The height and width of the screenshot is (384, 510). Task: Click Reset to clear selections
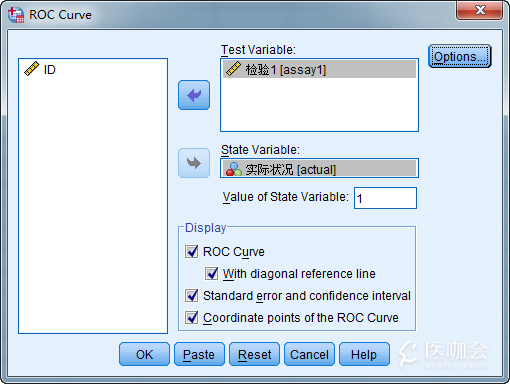(x=254, y=354)
